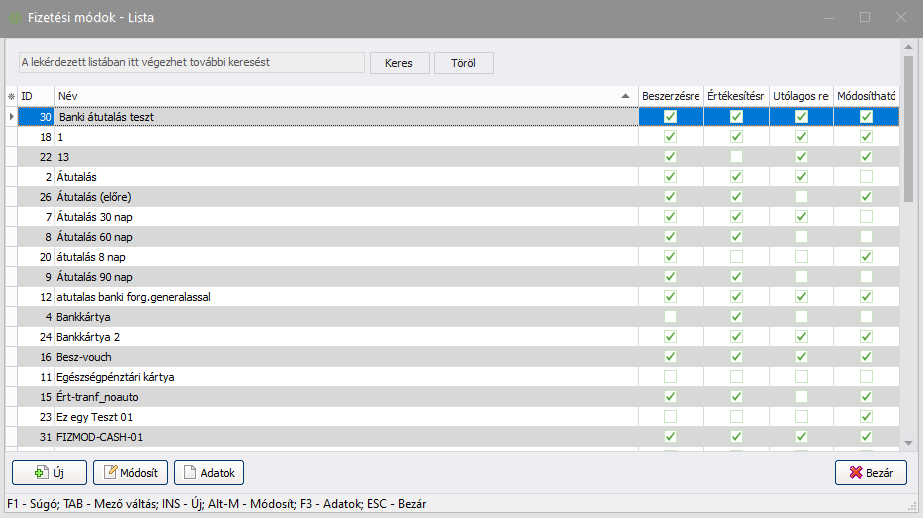Click the grid corner asterisk selector icon
This screenshot has height=518, width=923.
[x=11, y=96]
